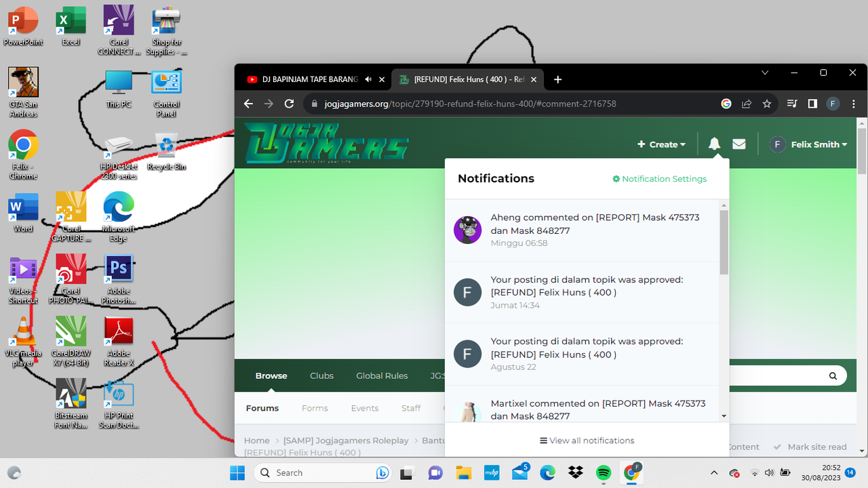868x488 pixels.
Task: Select the This PC desktop icon
Action: click(x=119, y=88)
